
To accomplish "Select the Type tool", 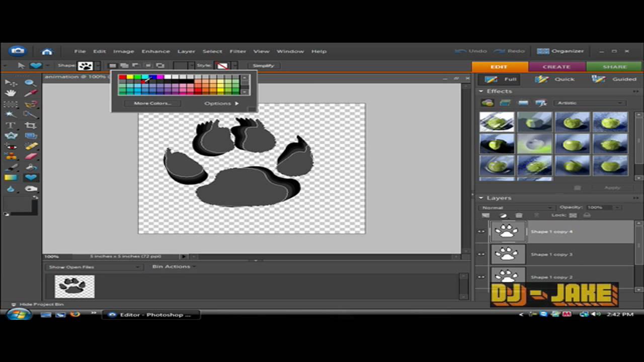I will [11, 125].
